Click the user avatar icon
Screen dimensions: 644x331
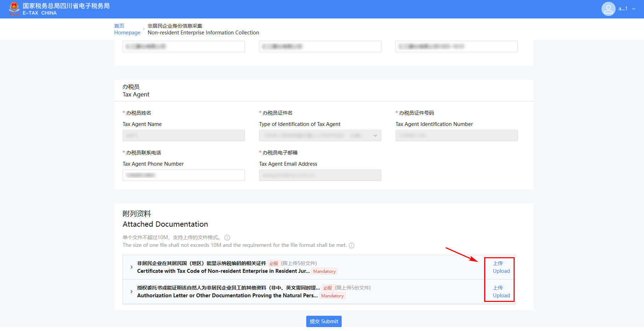point(608,9)
